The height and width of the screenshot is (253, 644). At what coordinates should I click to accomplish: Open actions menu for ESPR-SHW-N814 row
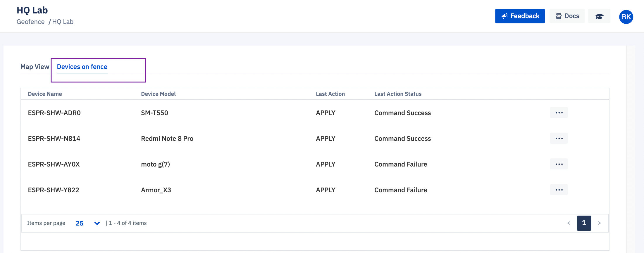559,138
